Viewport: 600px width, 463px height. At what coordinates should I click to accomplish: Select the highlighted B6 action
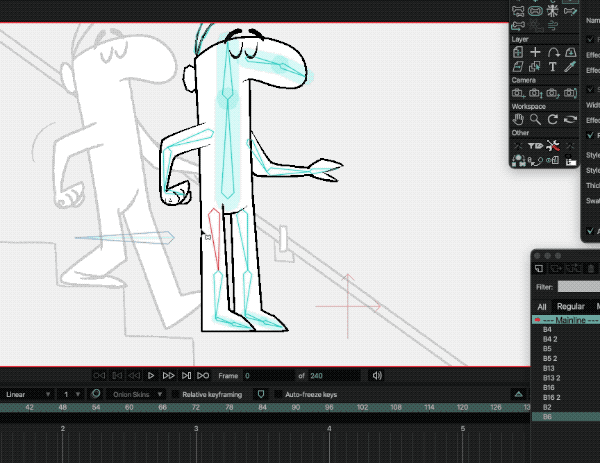pos(566,416)
